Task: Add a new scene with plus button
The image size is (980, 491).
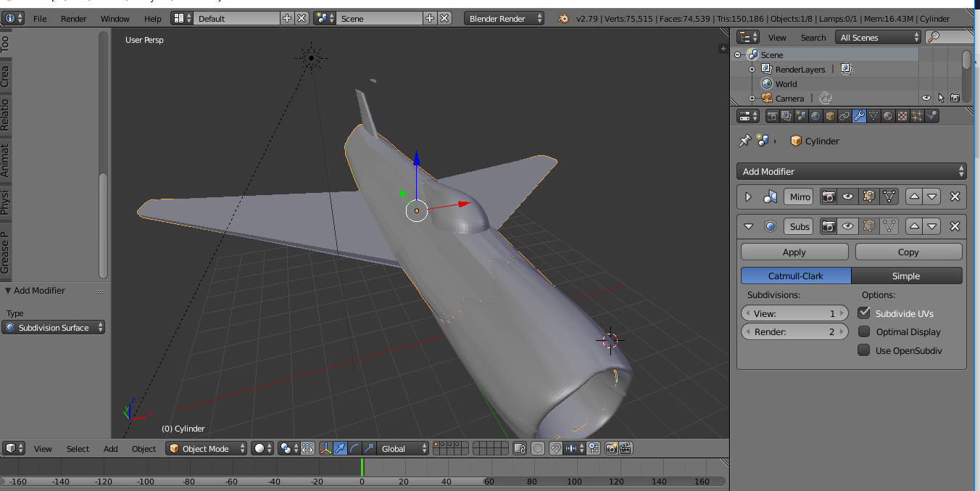Action: point(430,18)
